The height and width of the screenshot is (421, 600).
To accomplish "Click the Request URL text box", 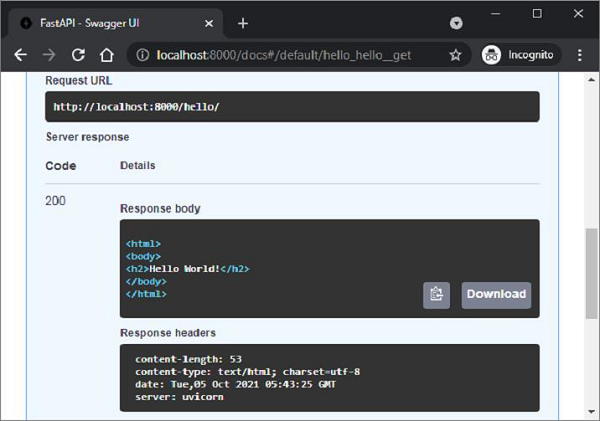I will coord(292,107).
